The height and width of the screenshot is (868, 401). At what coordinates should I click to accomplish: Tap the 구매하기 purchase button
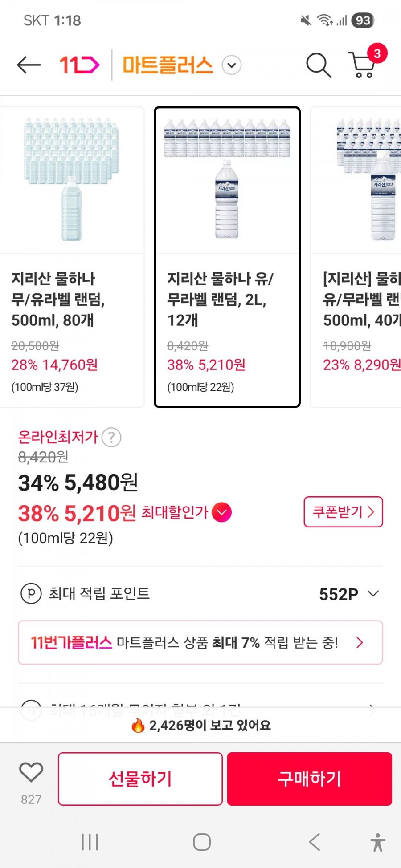coord(309,779)
